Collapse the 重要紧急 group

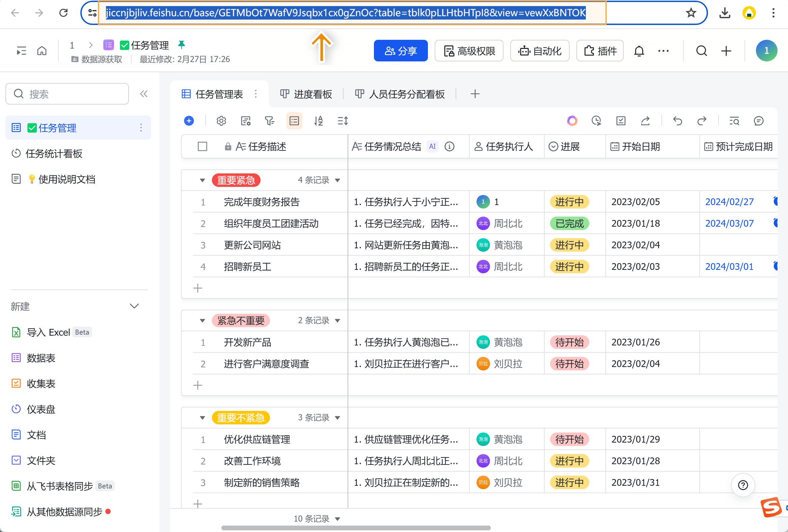(x=202, y=180)
